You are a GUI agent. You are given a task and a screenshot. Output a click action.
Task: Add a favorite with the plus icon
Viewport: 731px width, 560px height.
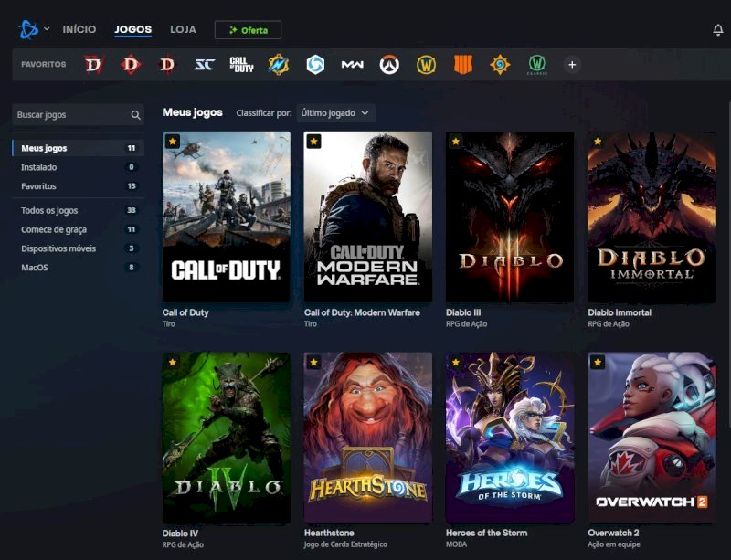pyautogui.click(x=572, y=65)
